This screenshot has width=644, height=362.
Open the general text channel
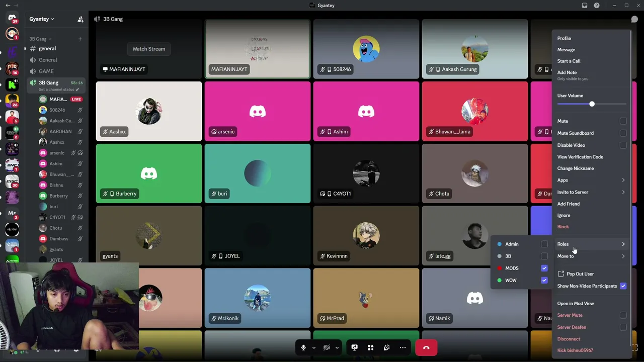pos(47,49)
